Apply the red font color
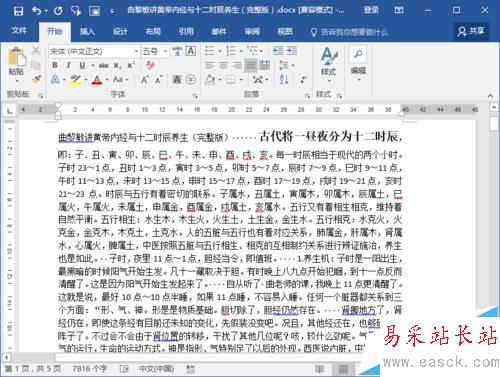Viewport: 500px width, 377px height. [x=97, y=80]
